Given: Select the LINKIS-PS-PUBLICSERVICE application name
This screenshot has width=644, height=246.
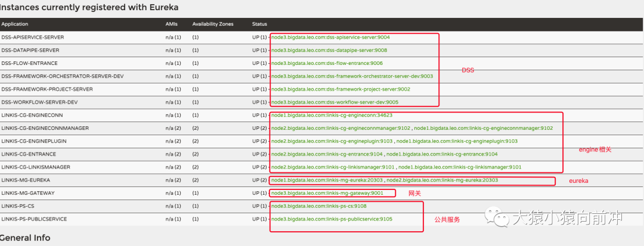Looking at the screenshot, I should point(34,219).
